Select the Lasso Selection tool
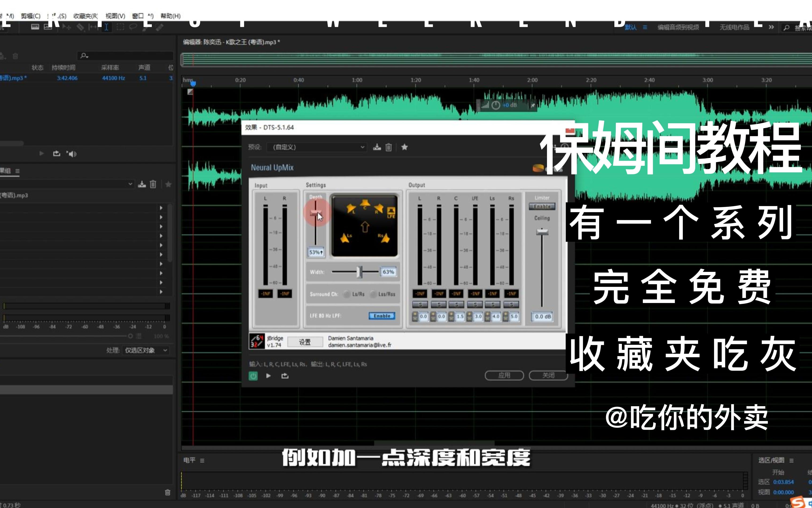812x508 pixels. (133, 27)
